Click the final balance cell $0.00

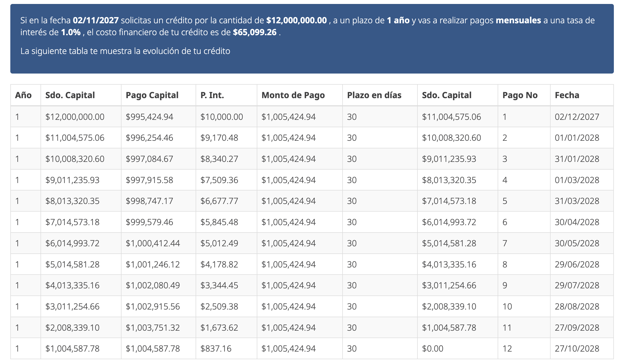[x=457, y=348]
